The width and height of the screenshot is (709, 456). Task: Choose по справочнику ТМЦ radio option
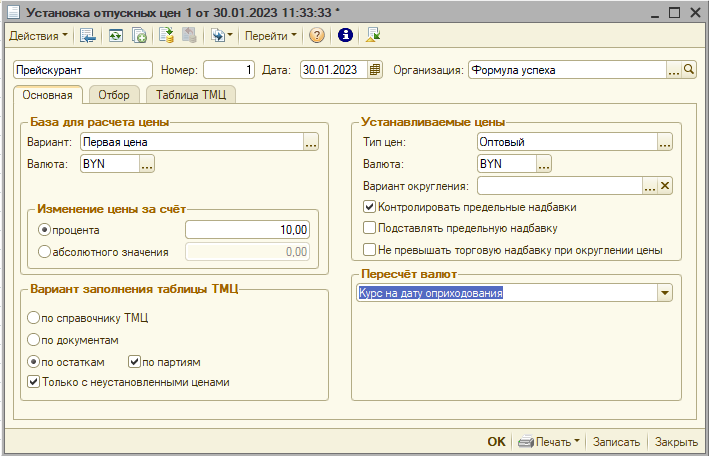(x=35, y=319)
